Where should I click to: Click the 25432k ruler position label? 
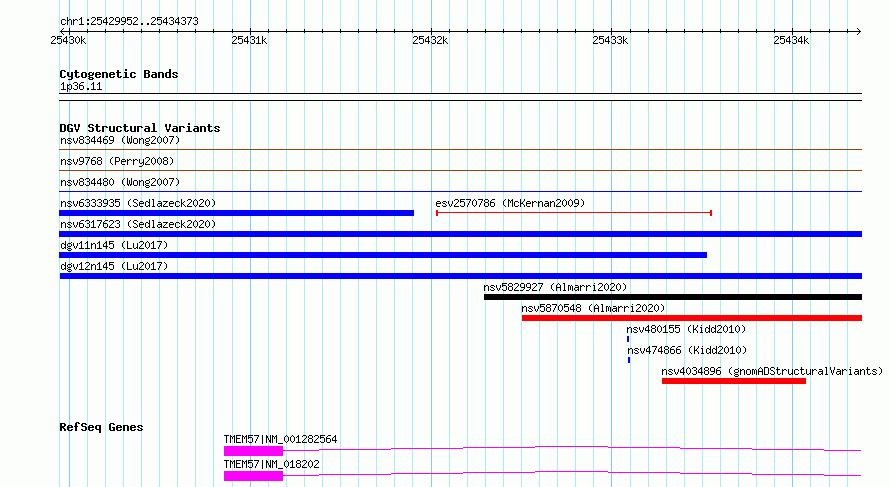tap(430, 40)
